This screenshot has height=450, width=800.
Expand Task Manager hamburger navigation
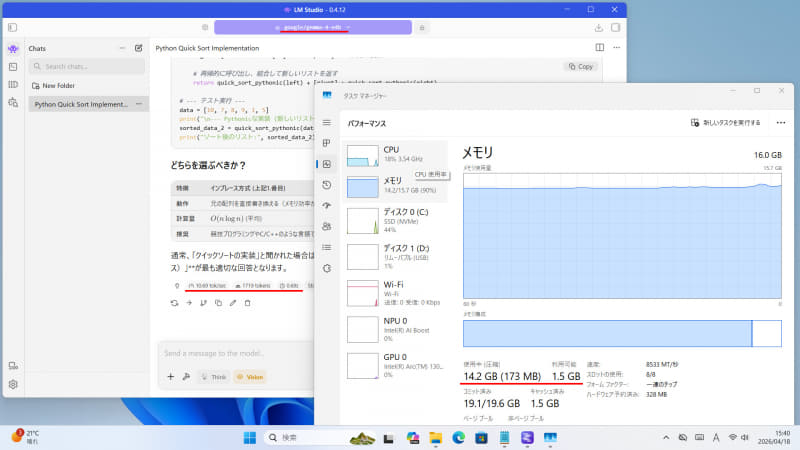(x=327, y=122)
